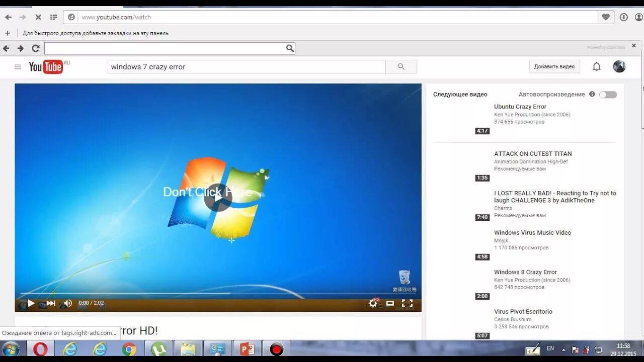Open "Virus Pivot Escritorio" video
The height and width of the screenshot is (362, 644).
(x=523, y=312)
